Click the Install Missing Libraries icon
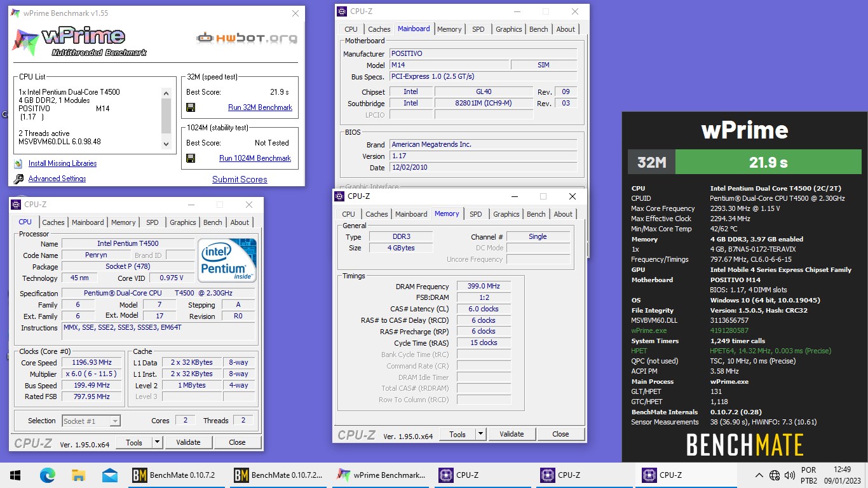This screenshot has width=868, height=488. 18,163
